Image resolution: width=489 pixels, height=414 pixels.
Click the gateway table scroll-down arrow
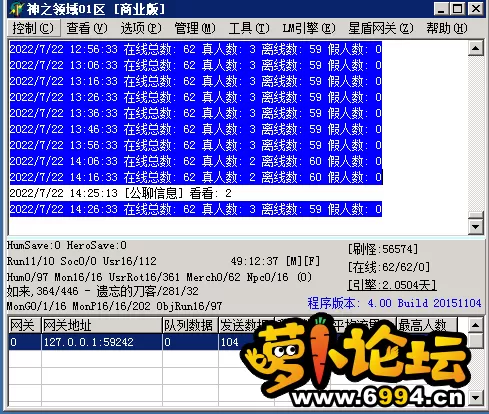(x=476, y=397)
